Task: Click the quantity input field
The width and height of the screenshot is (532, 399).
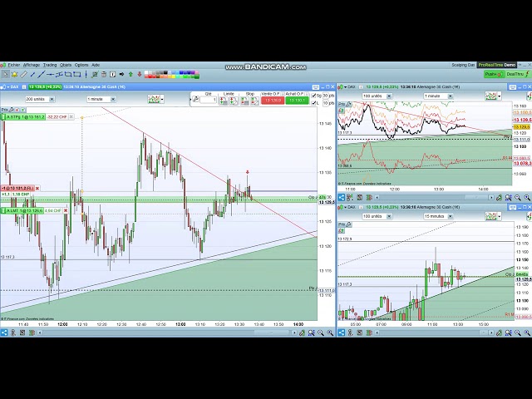Action: tap(209, 100)
